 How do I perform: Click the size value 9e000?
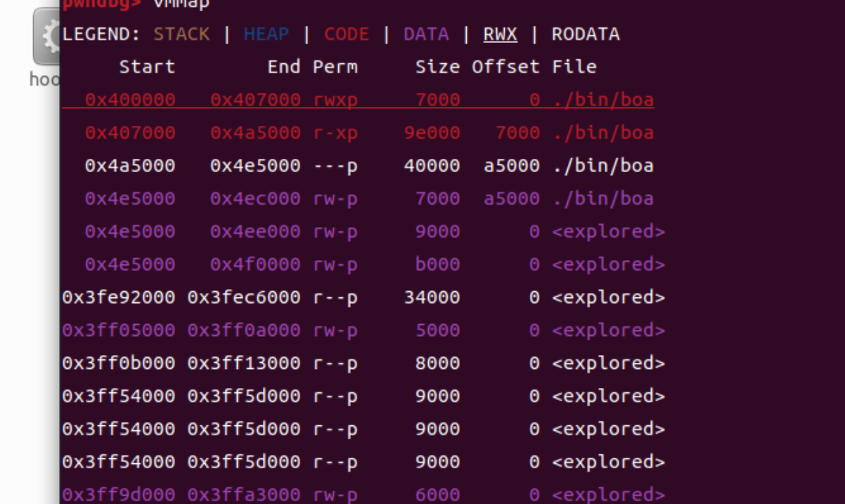pos(432,133)
